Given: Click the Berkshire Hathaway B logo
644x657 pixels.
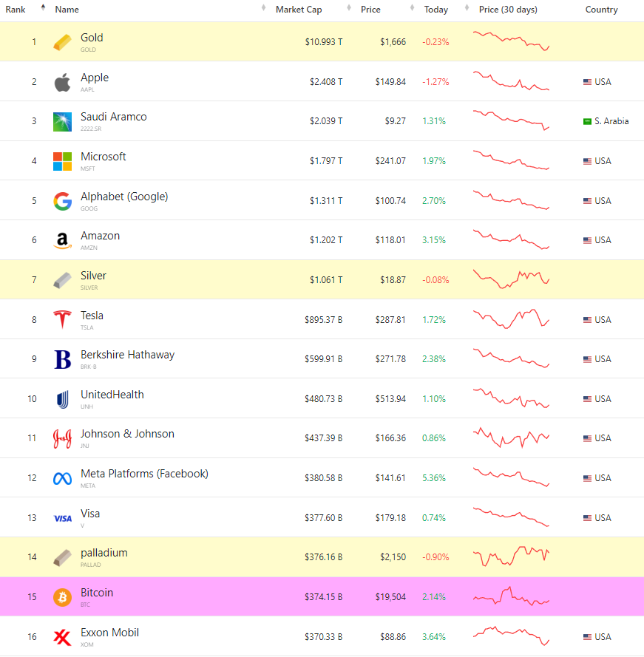Looking at the screenshot, I should coord(62,359).
